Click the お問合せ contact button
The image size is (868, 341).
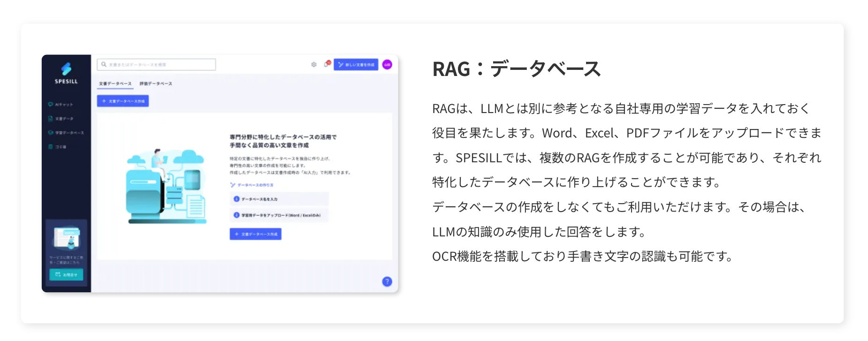(x=66, y=274)
